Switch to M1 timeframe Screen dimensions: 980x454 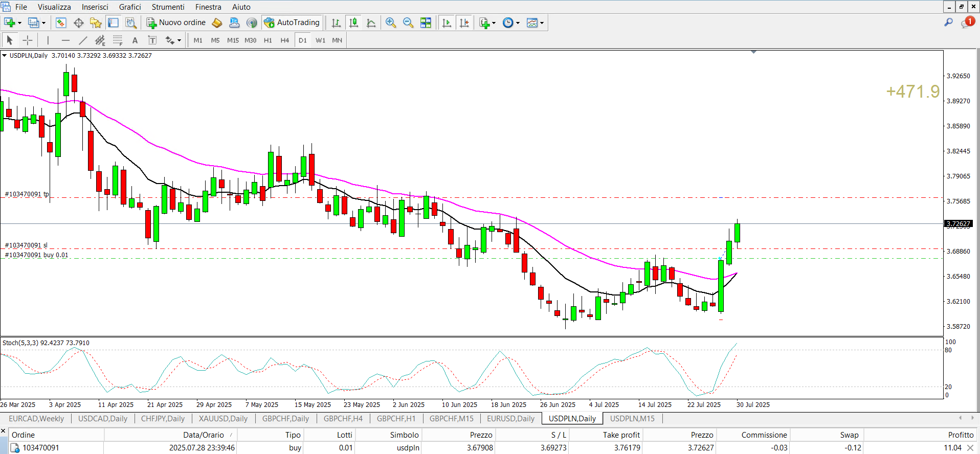(x=198, y=40)
